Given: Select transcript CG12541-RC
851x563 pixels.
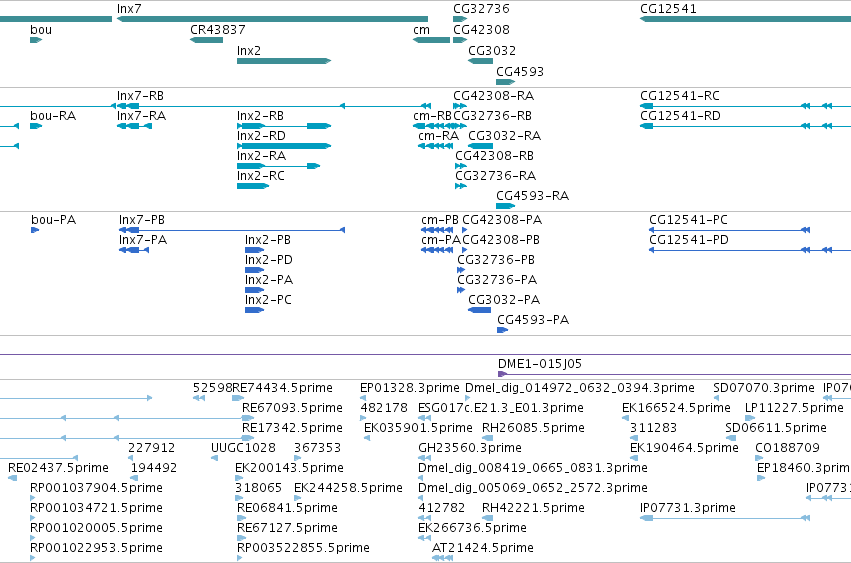Looking at the screenshot, I should coord(679,96).
